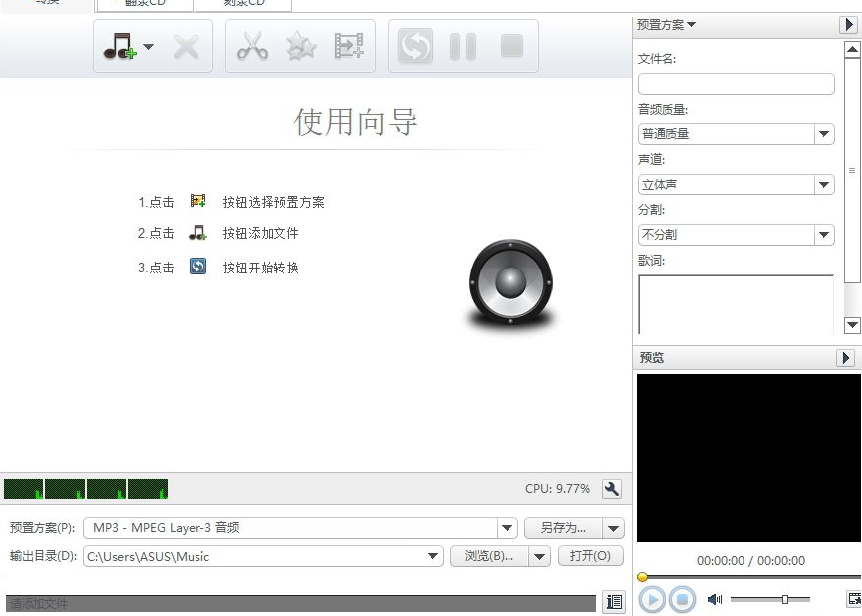Click the preview export icon below the player
Viewport: 862px width, 616px height.
[x=853, y=599]
